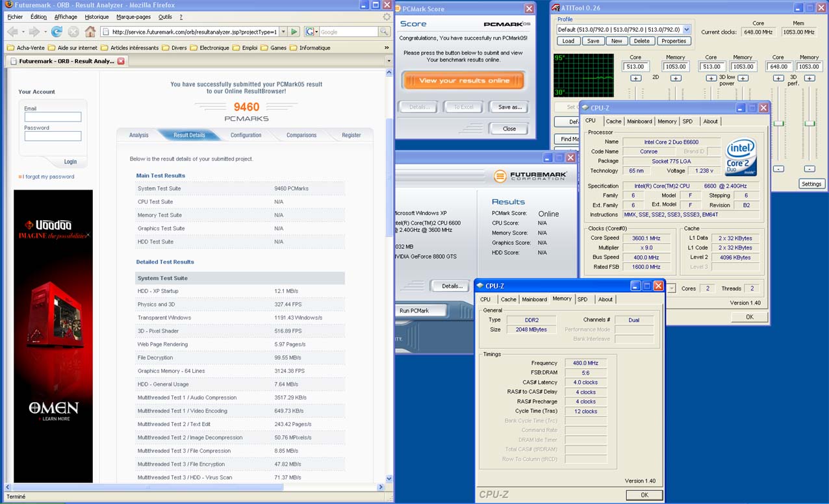Increase 2D Core clock with plus button
This screenshot has height=504, width=829.
tap(635, 79)
